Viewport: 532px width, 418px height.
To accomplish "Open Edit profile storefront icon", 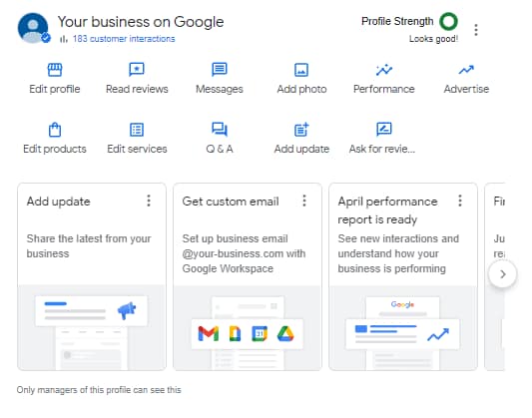I will (55, 70).
